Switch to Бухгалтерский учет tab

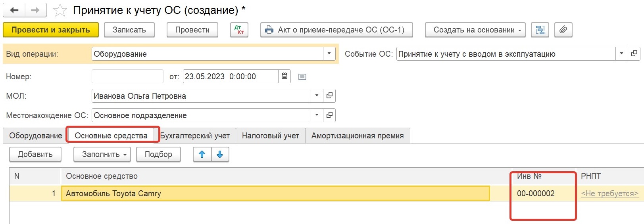[x=195, y=136]
